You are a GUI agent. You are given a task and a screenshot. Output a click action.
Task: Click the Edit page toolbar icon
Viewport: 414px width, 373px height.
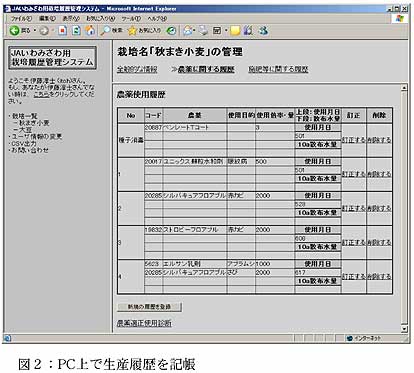click(217, 31)
